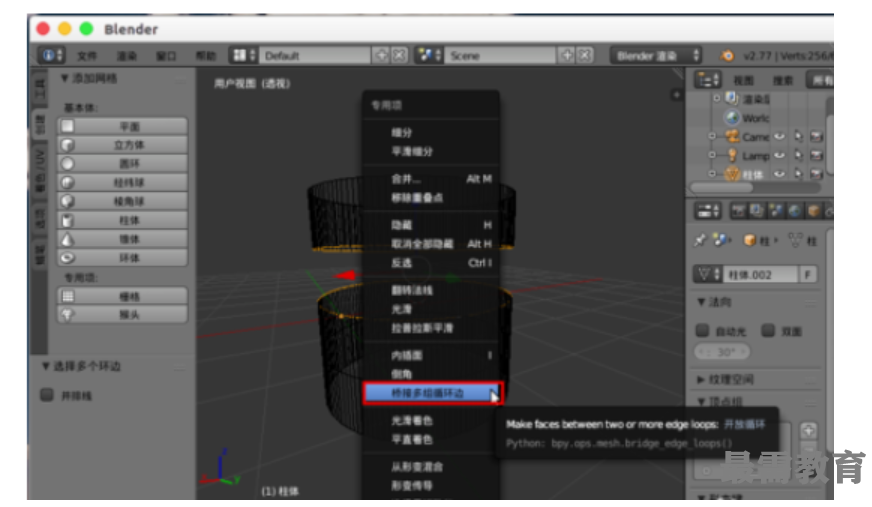Open the screen layout selector icon
The width and height of the screenshot is (872, 507).
(244, 56)
